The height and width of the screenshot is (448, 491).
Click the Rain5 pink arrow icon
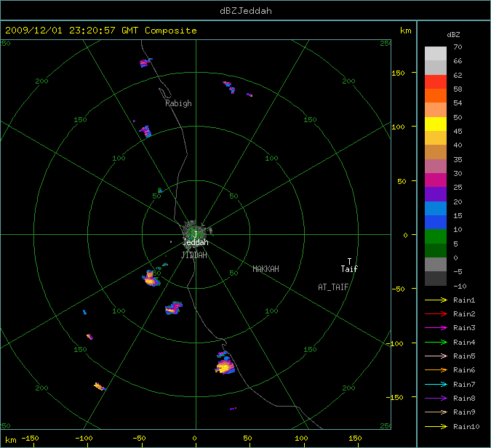[x=436, y=356]
